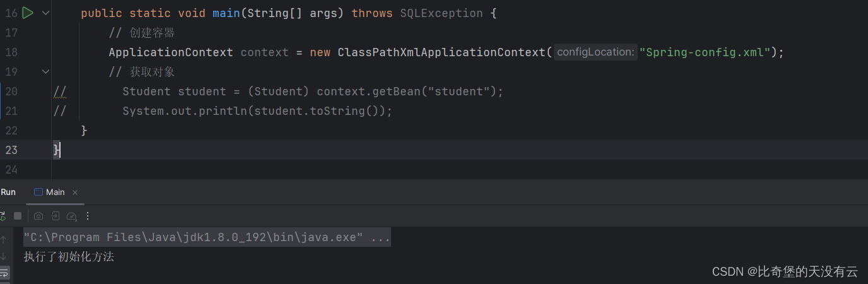Screen dimensions: 868x284
Task: Click up arrow in console gutter
Action: [x=3, y=239]
